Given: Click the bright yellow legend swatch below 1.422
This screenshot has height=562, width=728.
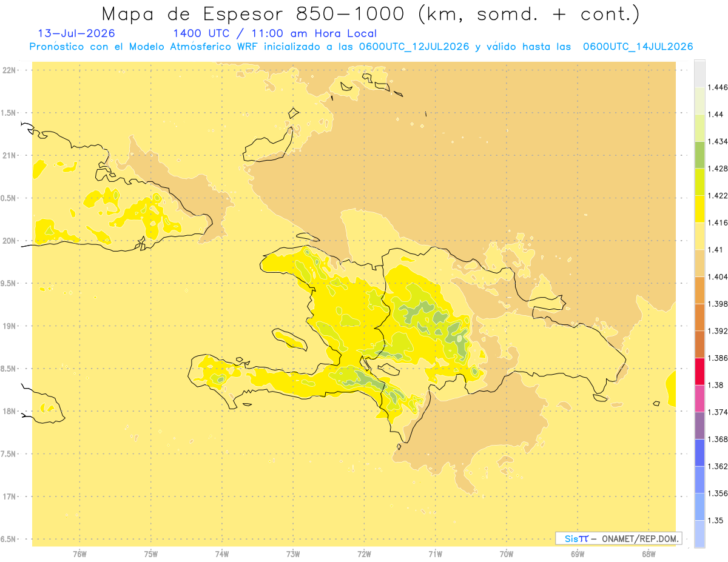Looking at the screenshot, I should point(699,209).
